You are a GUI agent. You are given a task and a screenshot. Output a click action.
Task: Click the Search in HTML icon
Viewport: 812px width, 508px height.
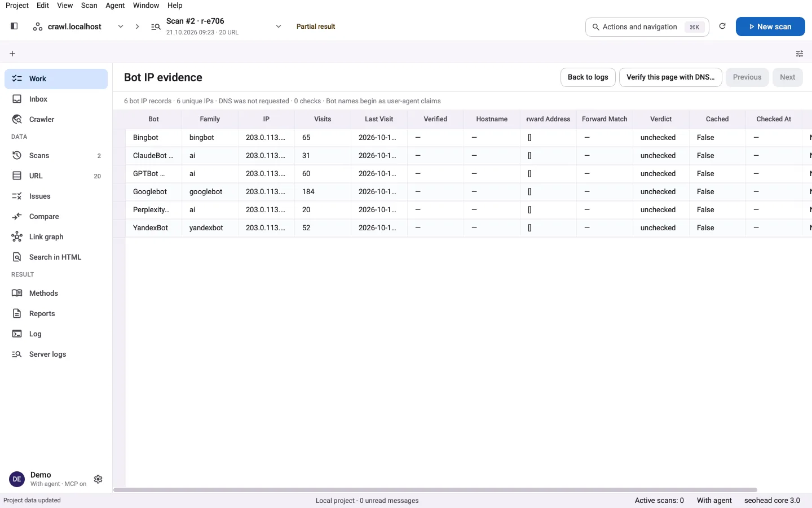coord(17,257)
